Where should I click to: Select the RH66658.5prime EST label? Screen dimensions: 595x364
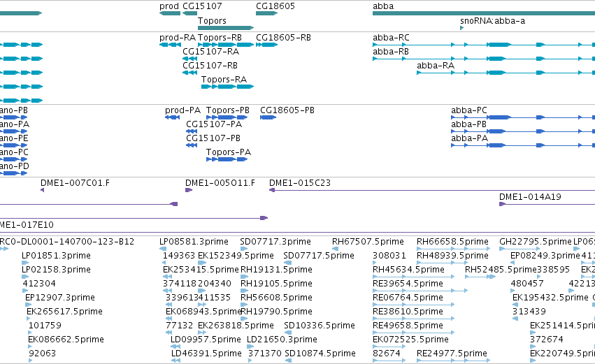click(x=452, y=242)
